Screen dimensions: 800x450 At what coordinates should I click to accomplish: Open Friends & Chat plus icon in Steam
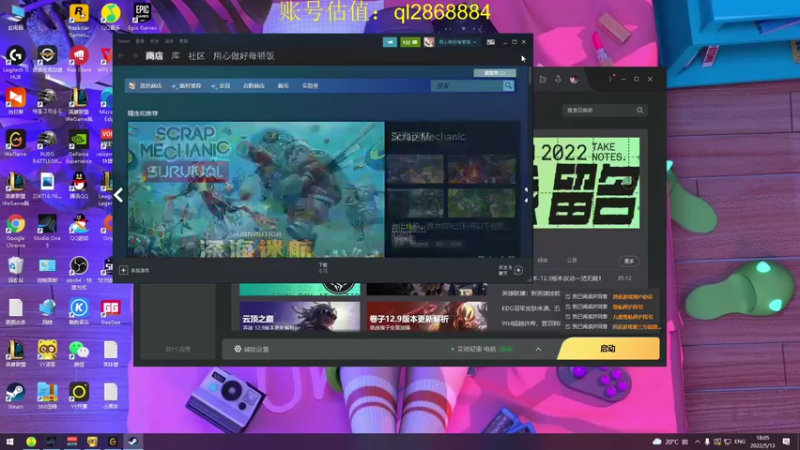coord(518,270)
